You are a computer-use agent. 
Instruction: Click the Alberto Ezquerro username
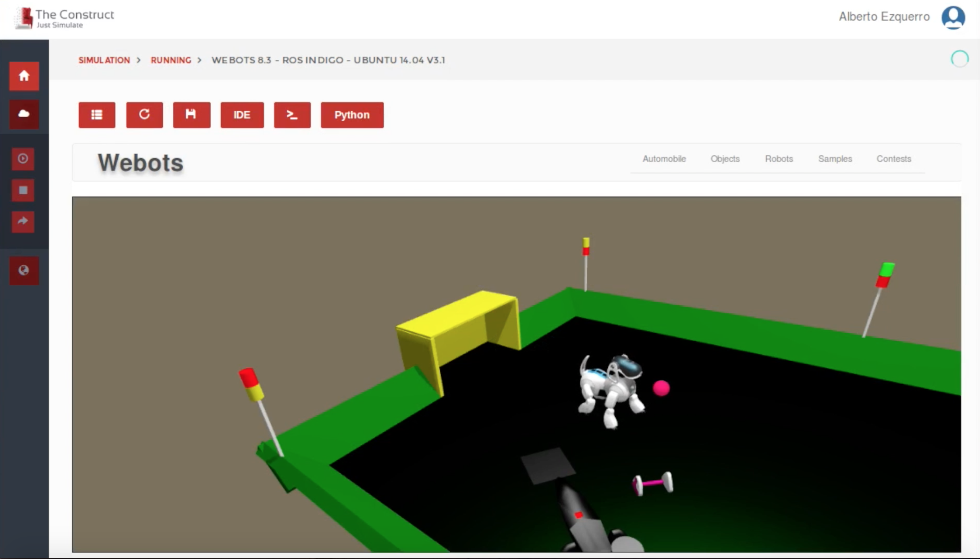click(884, 17)
